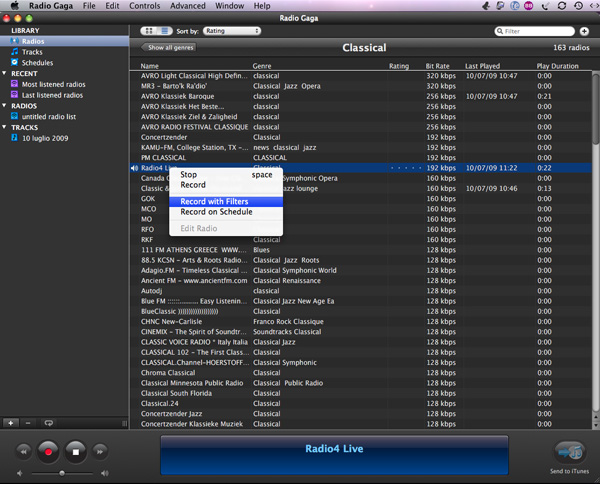Select Most listened radios in sidebar
This screenshot has width=600, height=484.
click(51, 84)
